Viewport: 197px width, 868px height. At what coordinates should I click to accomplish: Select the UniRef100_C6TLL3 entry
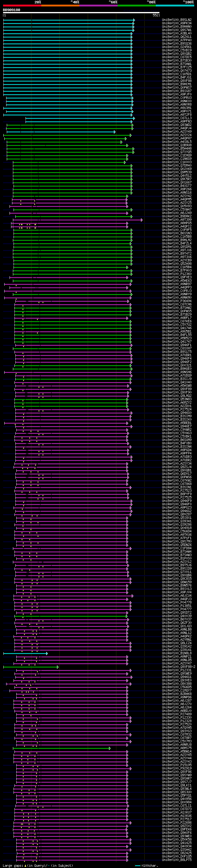[x=177, y=118]
